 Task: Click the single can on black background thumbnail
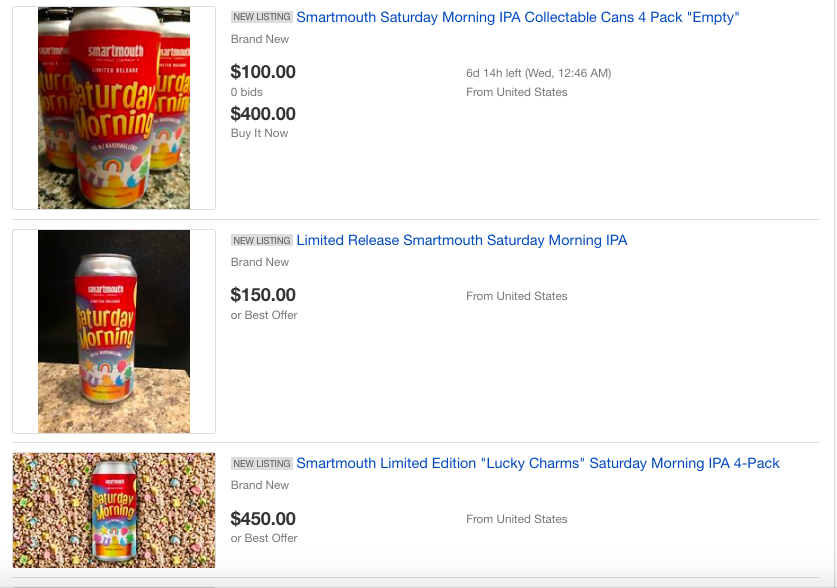[x=114, y=331]
